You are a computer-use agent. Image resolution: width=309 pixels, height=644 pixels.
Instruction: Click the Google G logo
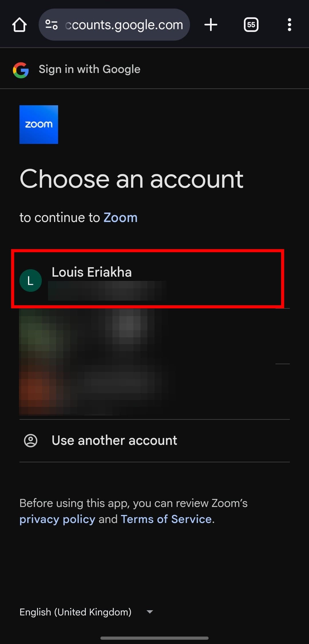(x=21, y=70)
